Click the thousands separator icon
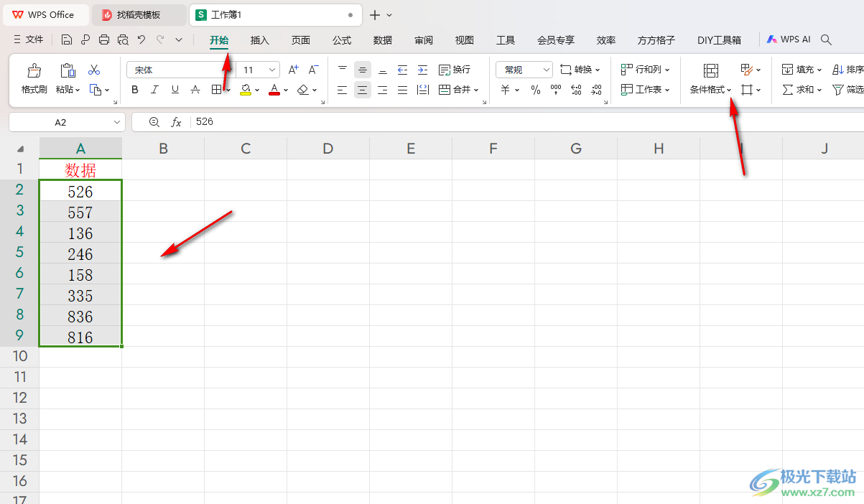 pos(556,90)
